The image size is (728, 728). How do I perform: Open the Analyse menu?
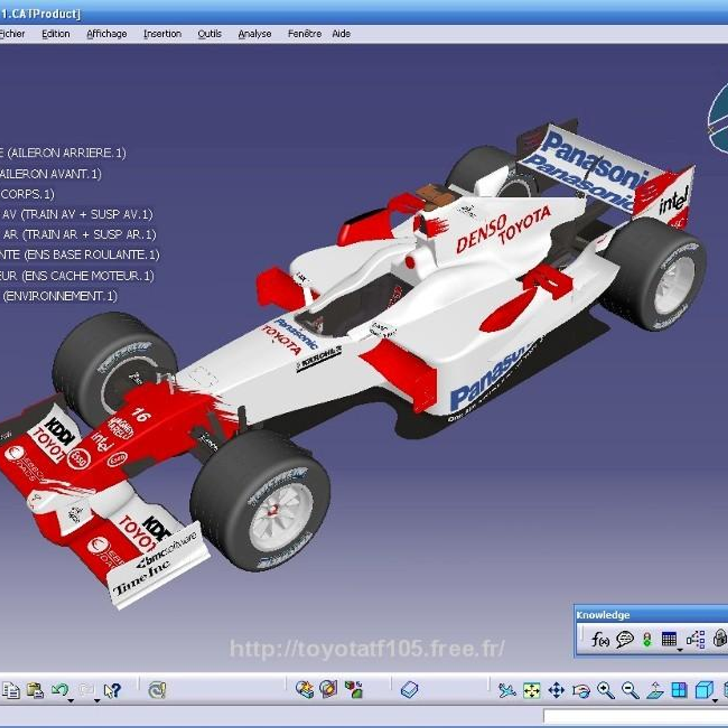[254, 34]
